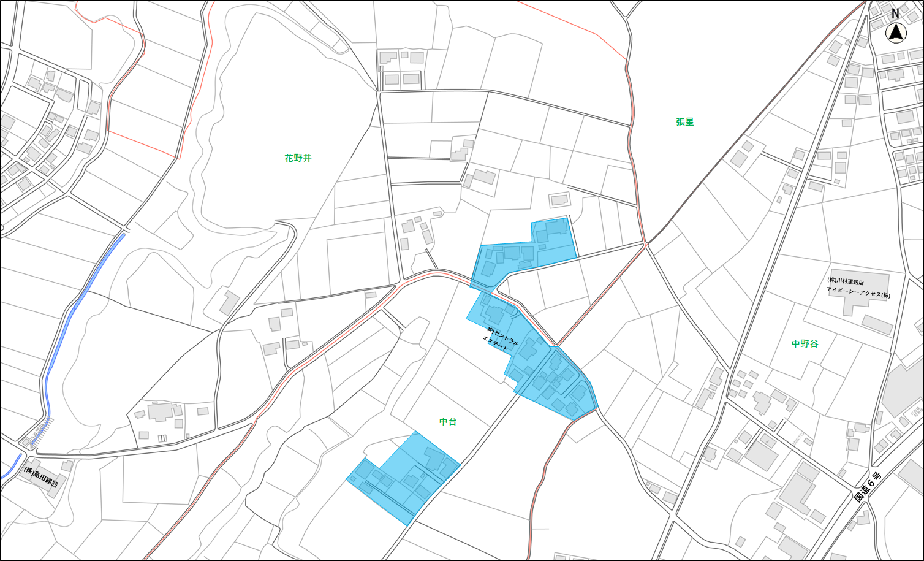This screenshot has height=561, width=924.
Task: Select the northernmost blue highlighted parcel
Action: click(x=524, y=254)
